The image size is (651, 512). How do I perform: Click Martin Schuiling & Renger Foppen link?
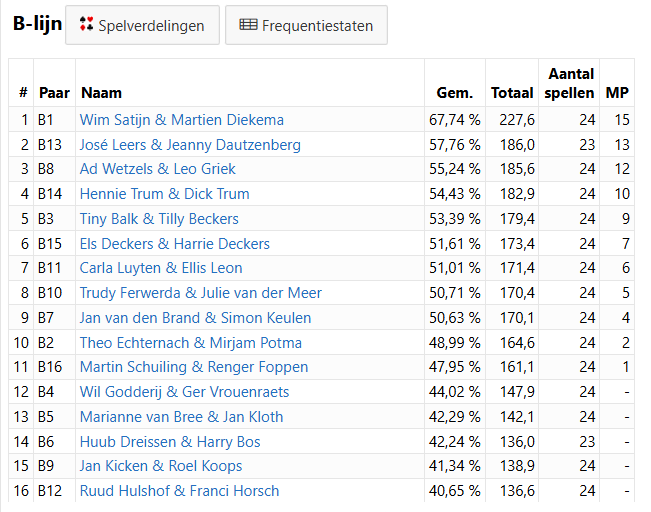point(194,367)
